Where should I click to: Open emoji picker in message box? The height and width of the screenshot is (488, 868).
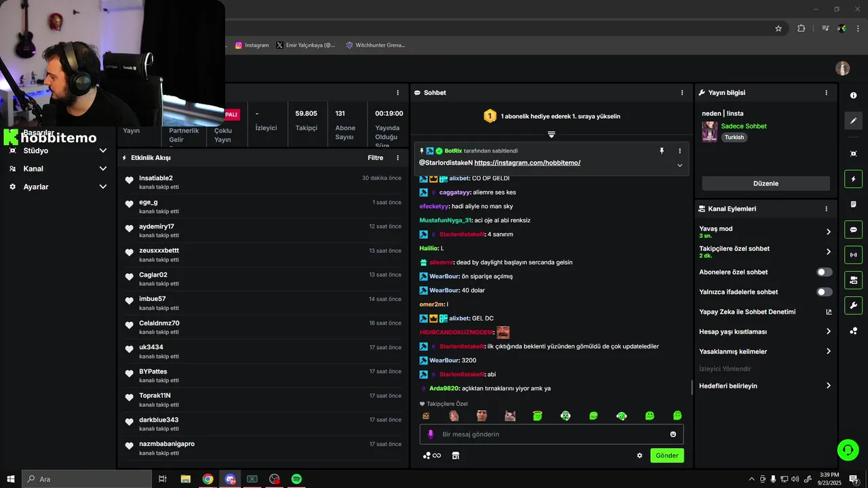click(x=673, y=434)
